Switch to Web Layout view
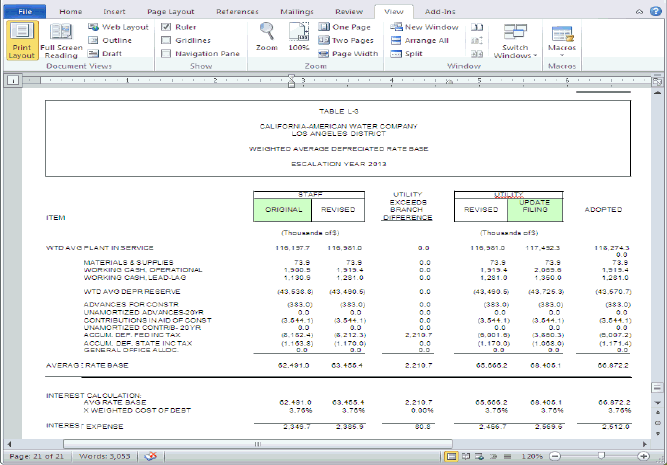Screen dimensions: 667x465 tap(118, 27)
